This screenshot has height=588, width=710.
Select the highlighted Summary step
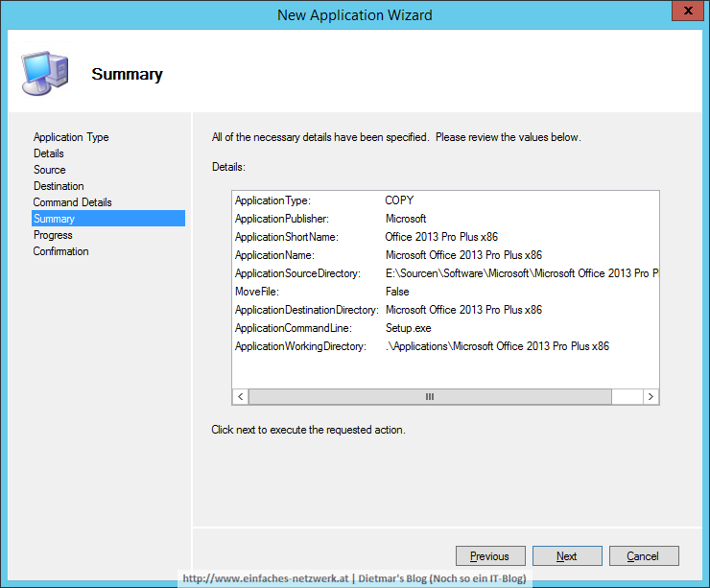[108, 218]
